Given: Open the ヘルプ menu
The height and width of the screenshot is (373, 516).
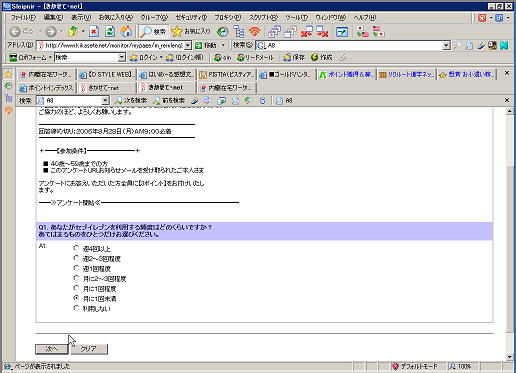Looking at the screenshot, I should (365, 17).
